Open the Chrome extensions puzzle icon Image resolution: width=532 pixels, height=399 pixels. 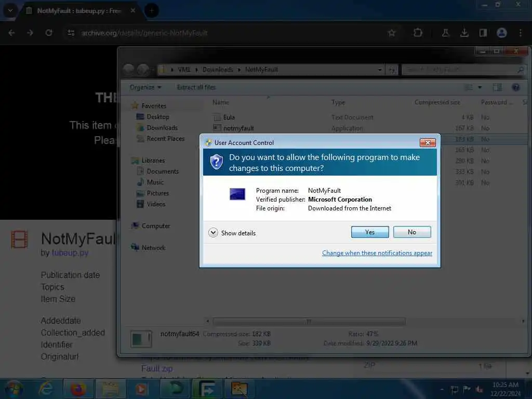pos(418,33)
